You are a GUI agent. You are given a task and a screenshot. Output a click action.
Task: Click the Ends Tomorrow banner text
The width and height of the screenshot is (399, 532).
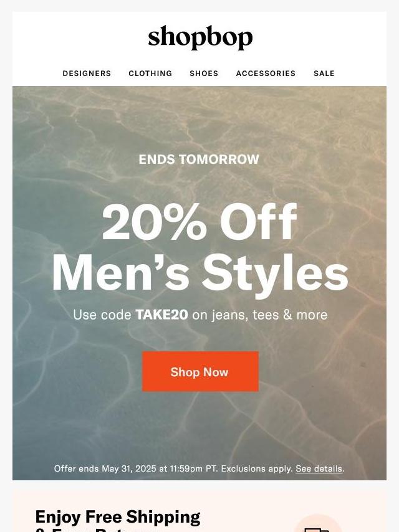(x=199, y=159)
